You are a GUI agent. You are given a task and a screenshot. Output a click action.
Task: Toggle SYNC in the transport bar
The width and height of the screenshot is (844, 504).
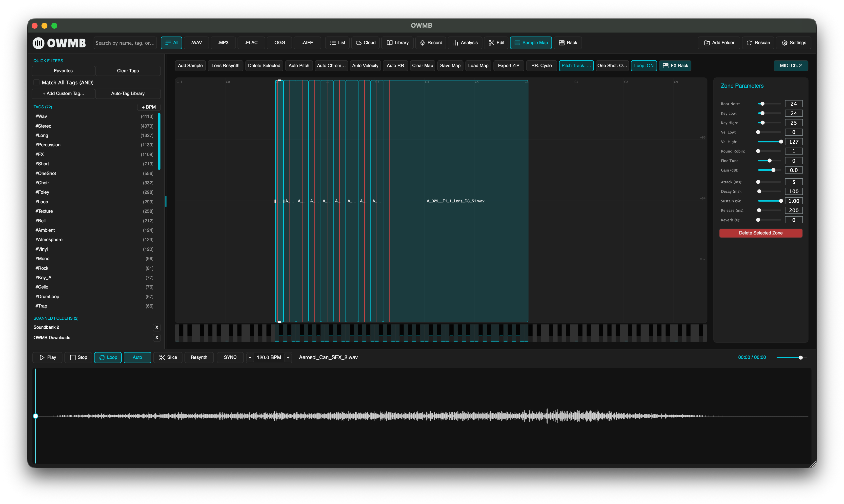click(x=230, y=357)
